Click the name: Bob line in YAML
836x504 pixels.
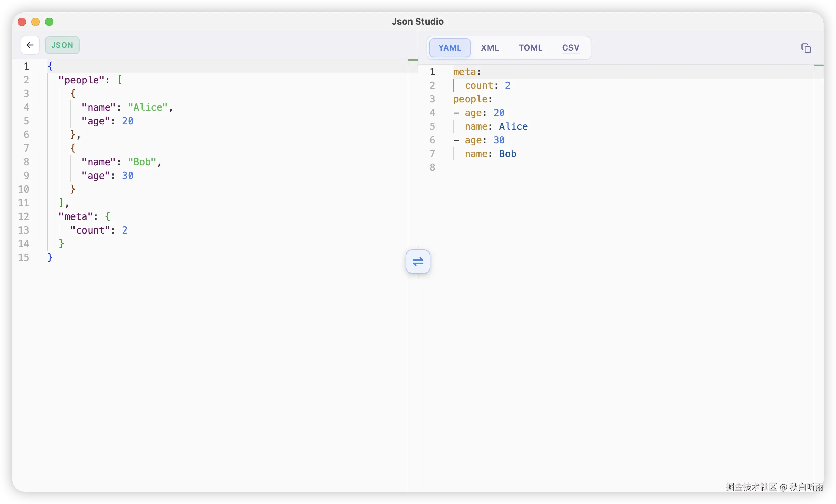[490, 154]
